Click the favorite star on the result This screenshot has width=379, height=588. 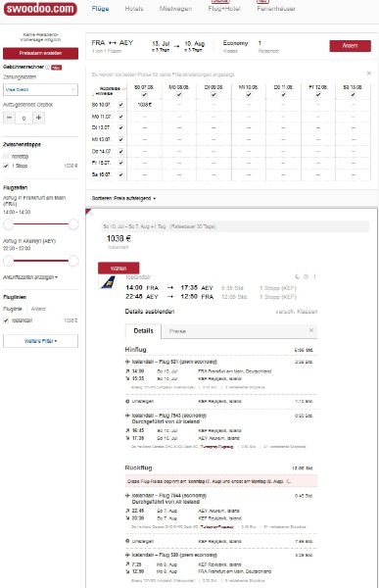click(91, 214)
